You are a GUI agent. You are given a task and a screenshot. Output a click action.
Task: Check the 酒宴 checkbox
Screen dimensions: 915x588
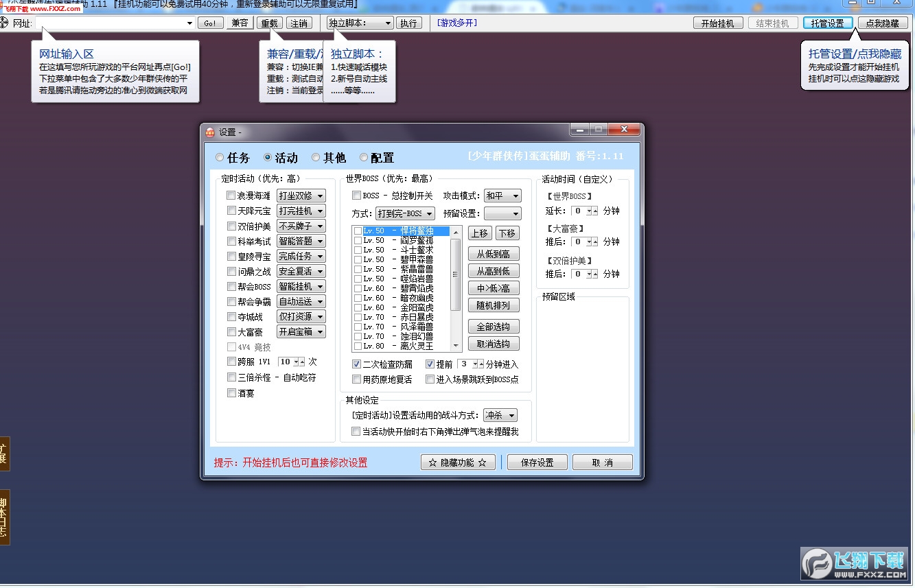pyautogui.click(x=231, y=393)
